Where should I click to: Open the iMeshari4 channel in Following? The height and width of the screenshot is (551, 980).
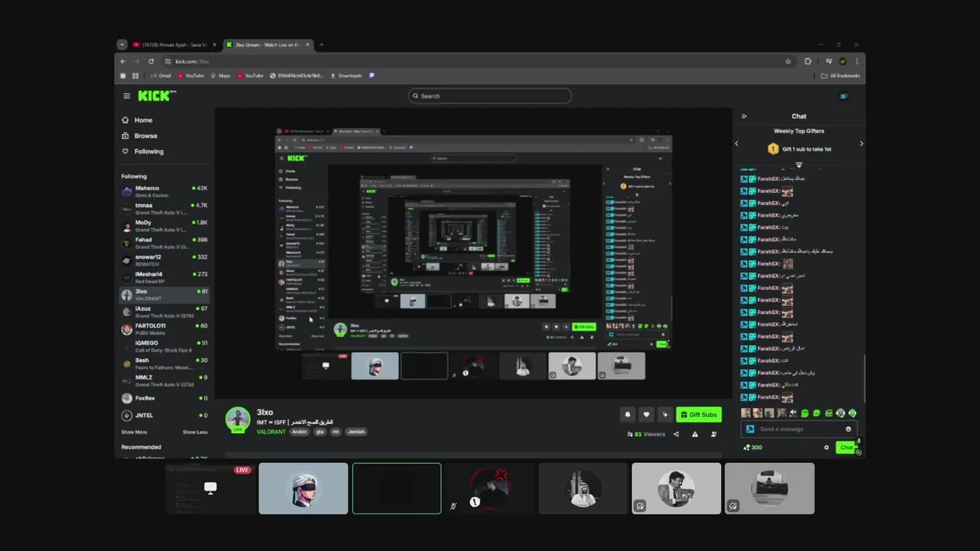click(x=165, y=277)
